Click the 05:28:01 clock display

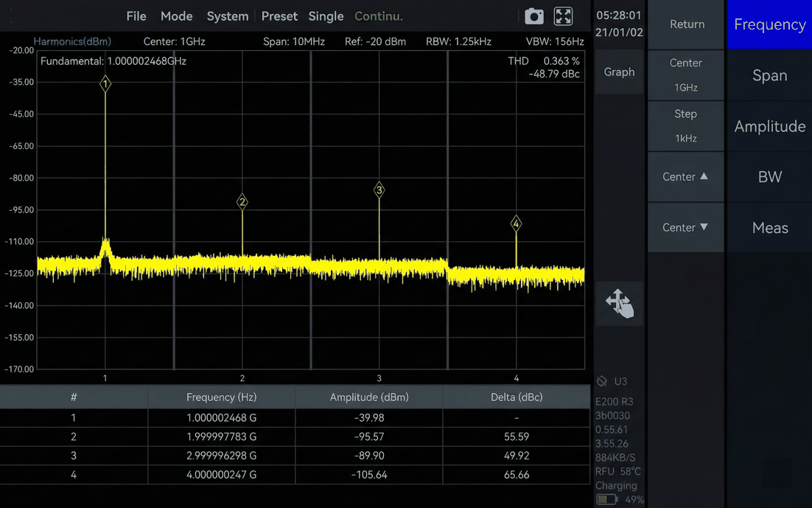pyautogui.click(x=618, y=15)
